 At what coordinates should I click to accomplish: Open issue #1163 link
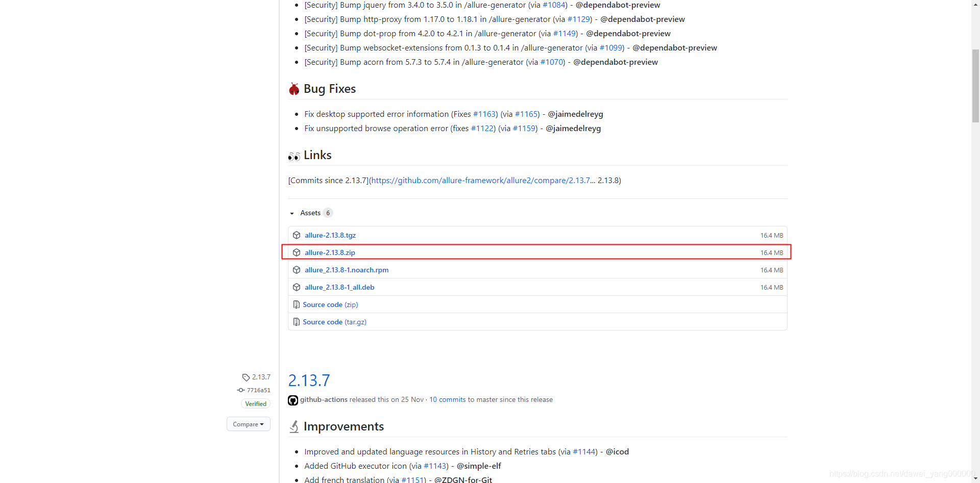pyautogui.click(x=484, y=114)
